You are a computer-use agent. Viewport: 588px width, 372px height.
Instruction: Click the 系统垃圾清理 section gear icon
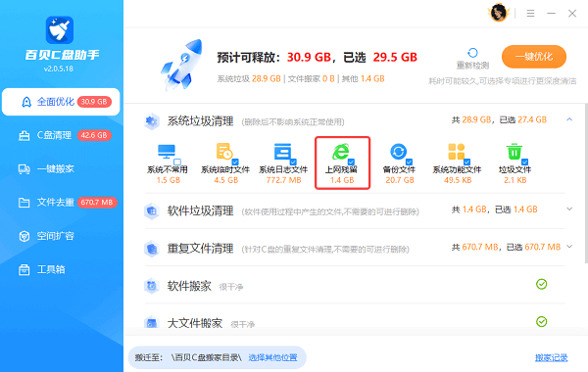pos(152,121)
